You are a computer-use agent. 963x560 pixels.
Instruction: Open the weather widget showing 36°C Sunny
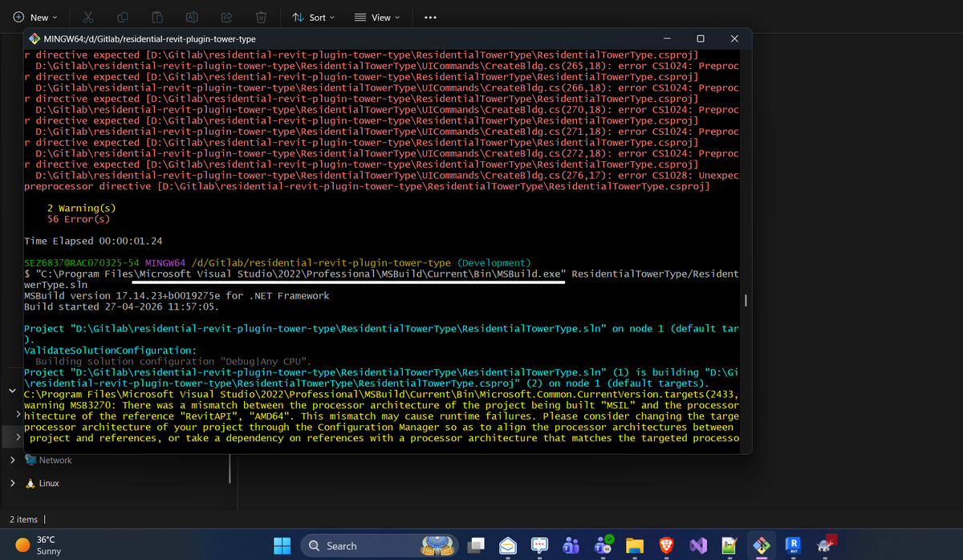pos(38,546)
